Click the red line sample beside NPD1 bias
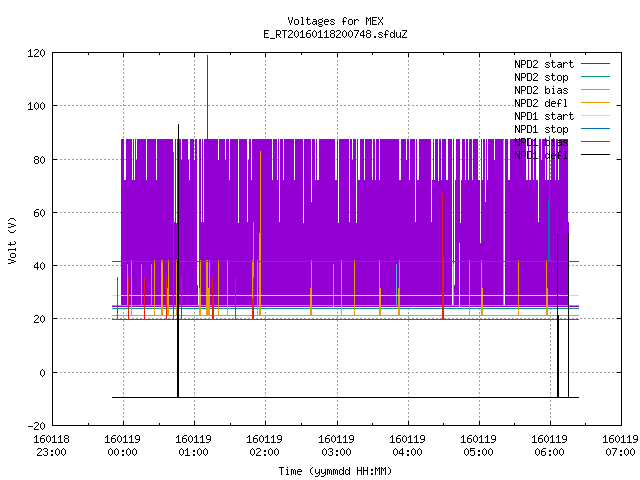This screenshot has height=480, width=640. (x=596, y=142)
